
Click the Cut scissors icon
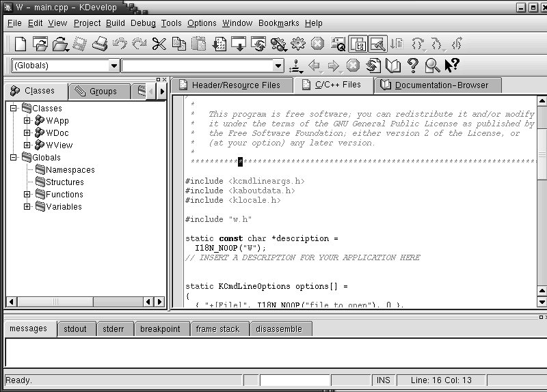pyautogui.click(x=159, y=44)
